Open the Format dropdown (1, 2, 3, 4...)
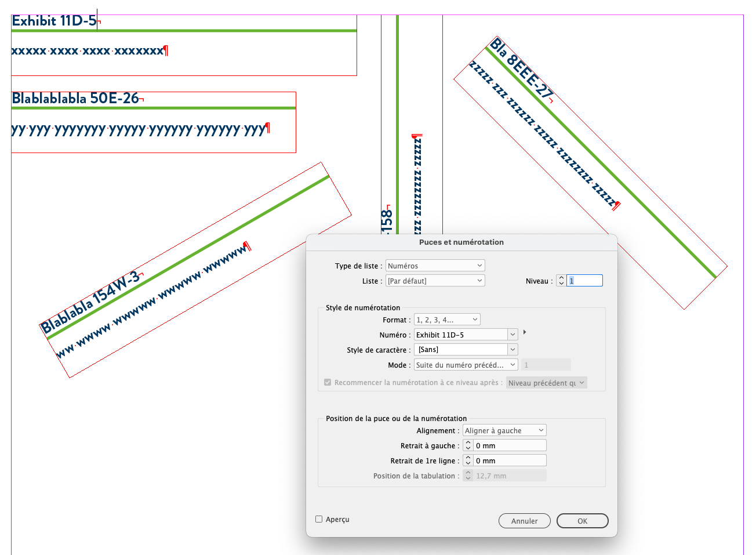This screenshot has width=756, height=555. pyautogui.click(x=446, y=319)
